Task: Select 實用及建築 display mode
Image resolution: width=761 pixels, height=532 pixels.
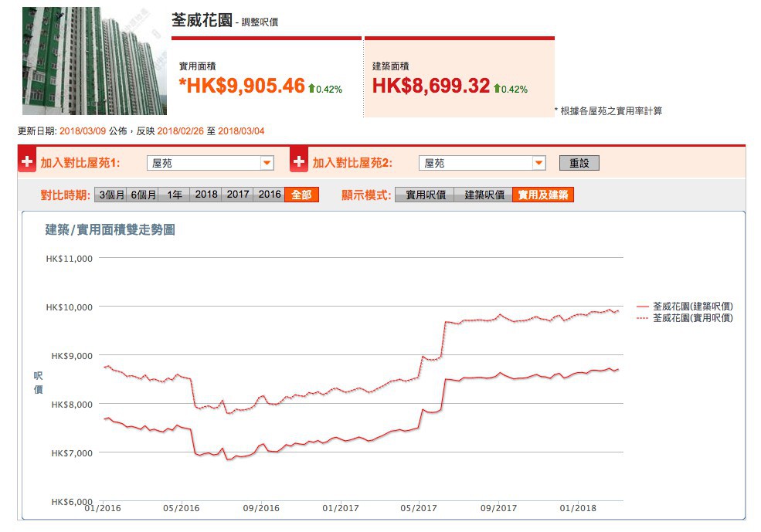Action: 543,195
